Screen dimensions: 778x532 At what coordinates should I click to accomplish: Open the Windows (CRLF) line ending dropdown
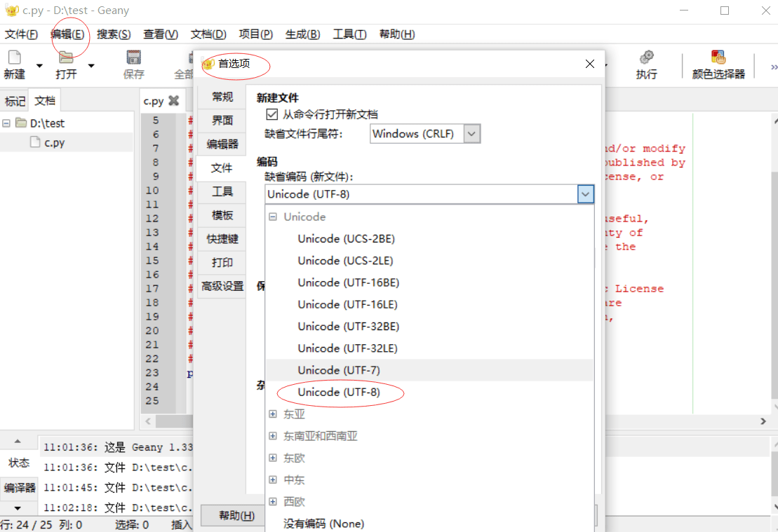tap(472, 133)
